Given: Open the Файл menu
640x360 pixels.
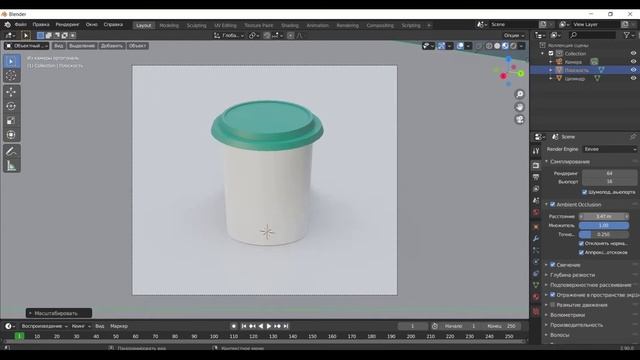Looking at the screenshot, I should pyautogui.click(x=20, y=25).
